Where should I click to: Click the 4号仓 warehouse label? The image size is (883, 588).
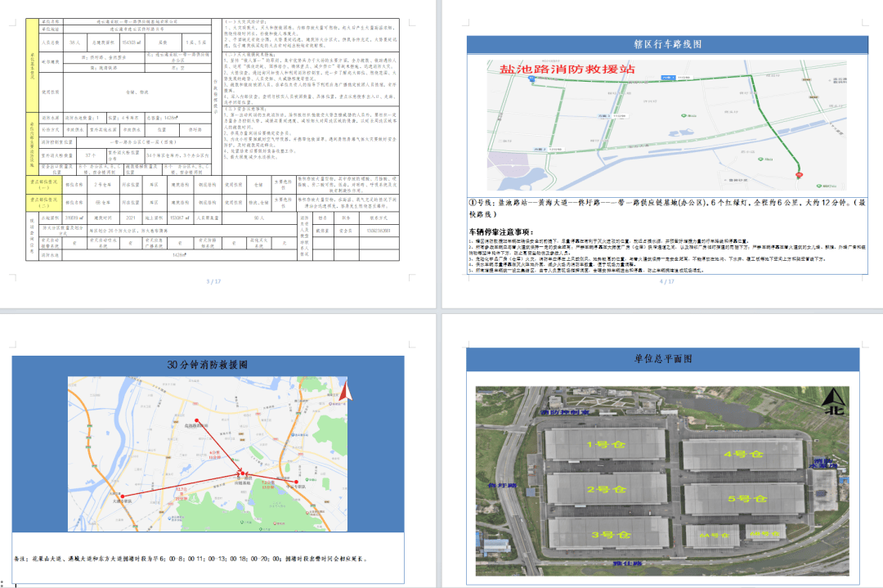(x=743, y=453)
